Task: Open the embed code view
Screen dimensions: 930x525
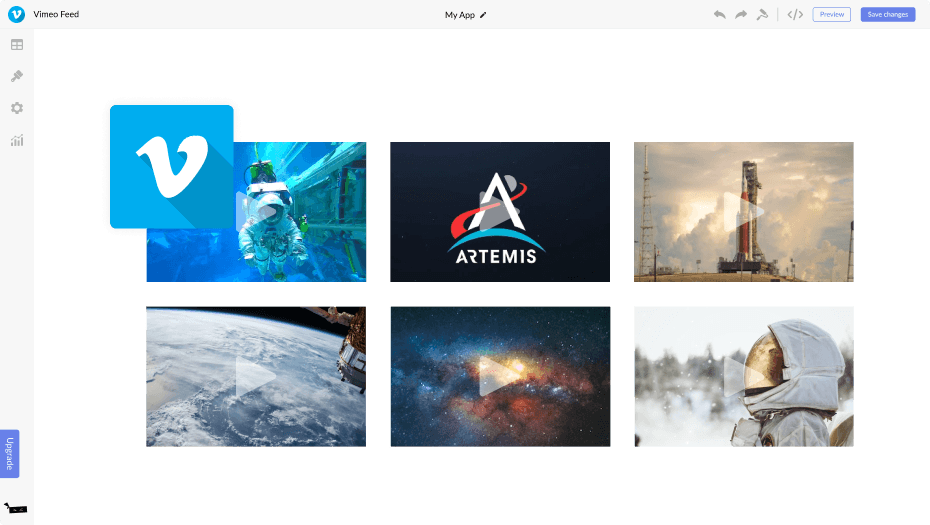Action: (795, 14)
